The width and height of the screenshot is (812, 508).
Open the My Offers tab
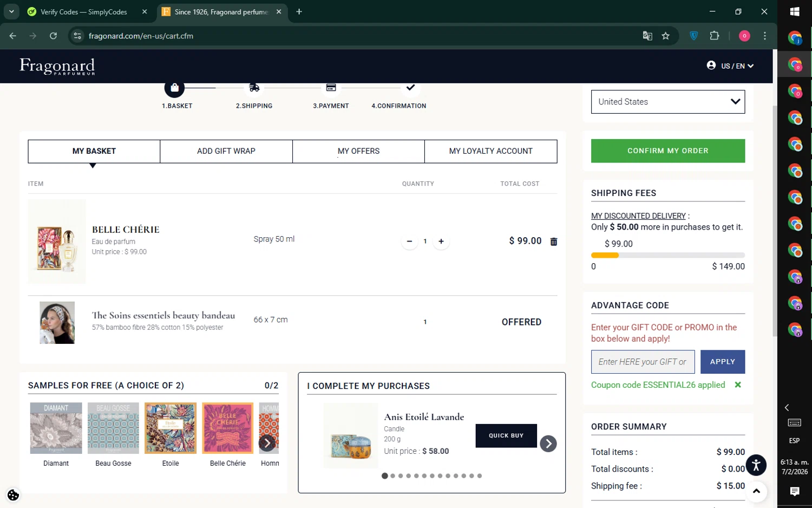[358, 151]
